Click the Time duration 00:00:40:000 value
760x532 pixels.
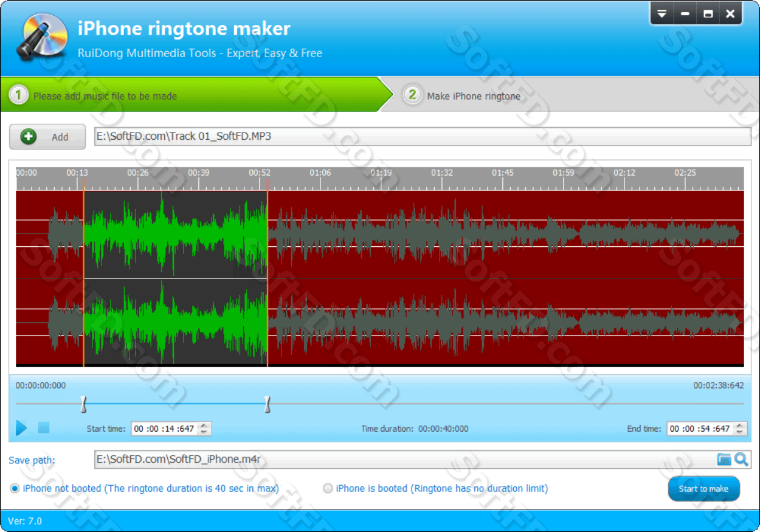(443, 429)
